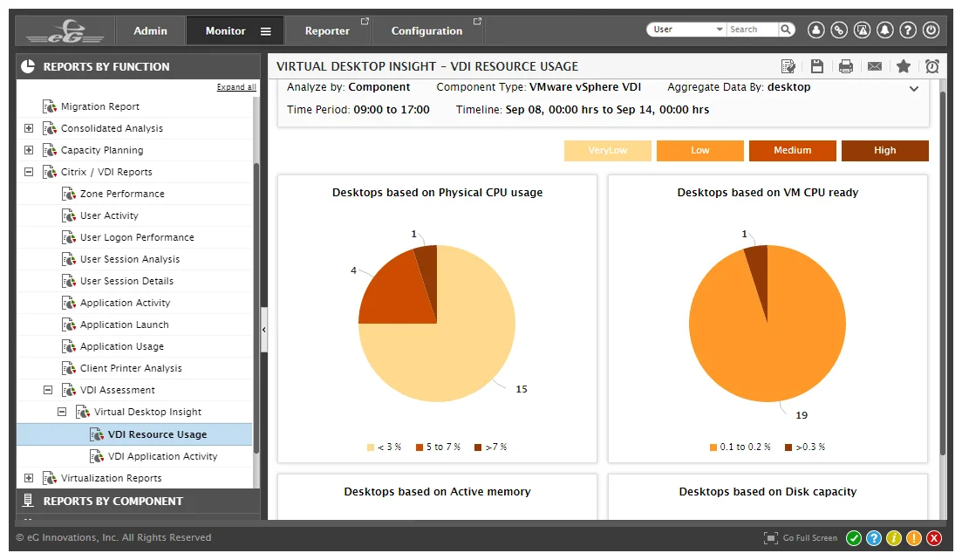Click the user profile icon in the header
The height and width of the screenshot is (560, 962).
pyautogui.click(x=816, y=30)
